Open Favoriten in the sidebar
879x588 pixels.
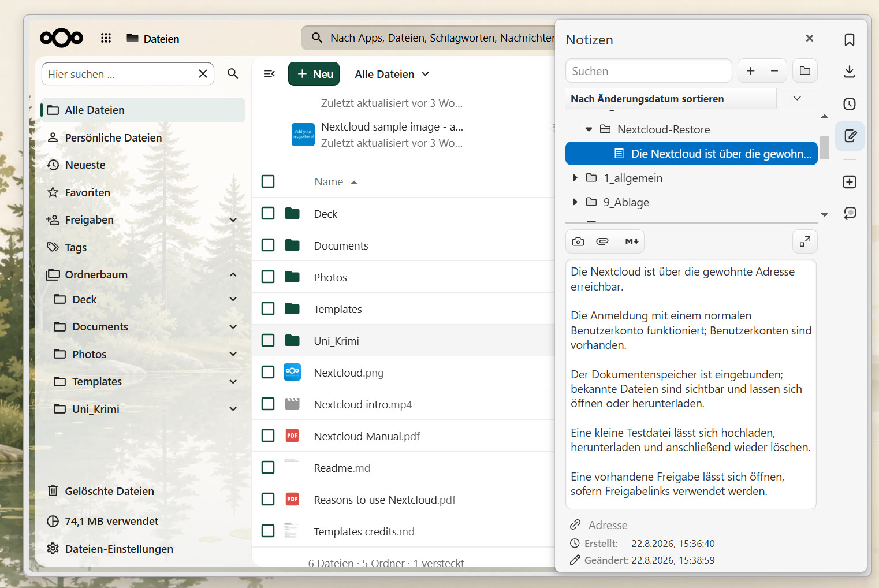(x=143, y=192)
